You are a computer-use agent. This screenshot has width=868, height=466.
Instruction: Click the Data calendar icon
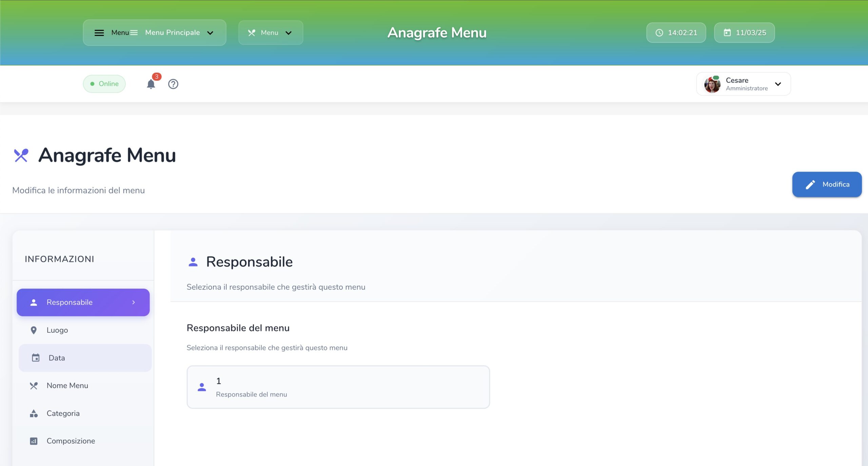[x=36, y=357]
